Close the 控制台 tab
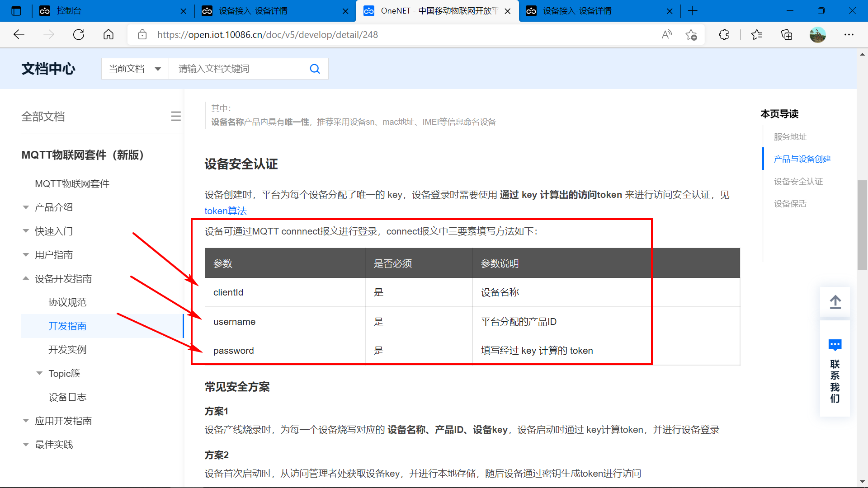Screen dimensions: 868x488 183,11
